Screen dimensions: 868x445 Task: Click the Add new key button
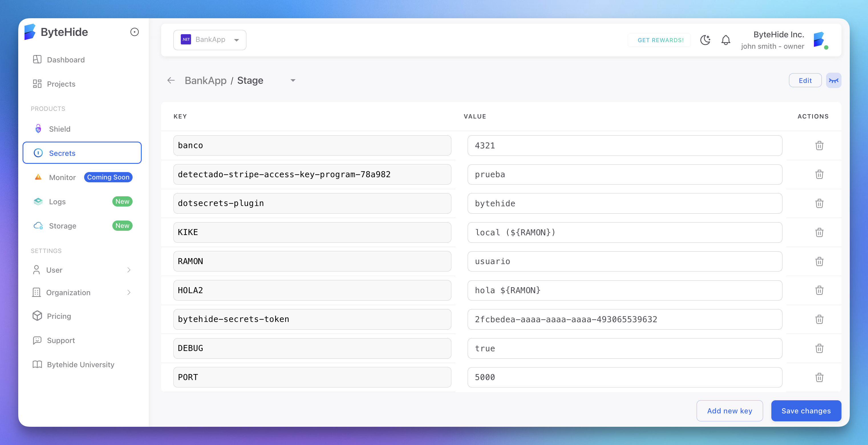729,411
